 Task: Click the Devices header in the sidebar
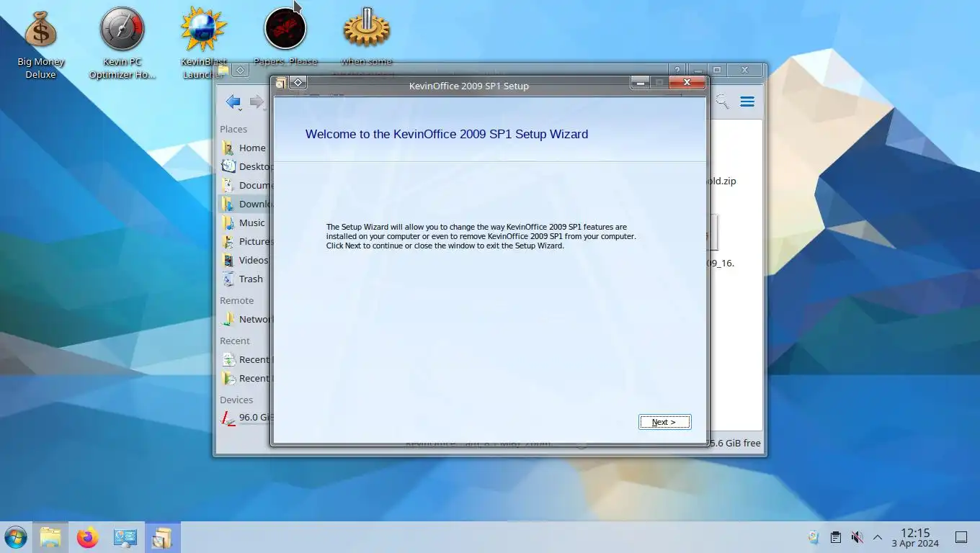tap(236, 400)
